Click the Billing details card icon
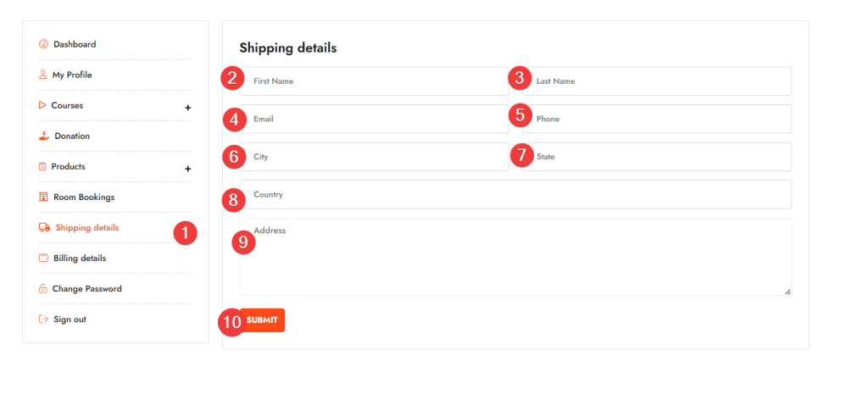The height and width of the screenshot is (395, 868). click(43, 258)
